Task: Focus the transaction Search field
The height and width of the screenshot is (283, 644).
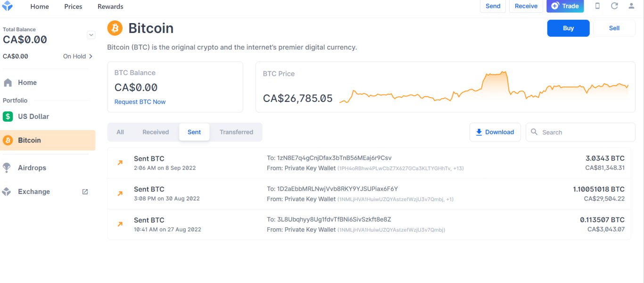Action: click(580, 132)
